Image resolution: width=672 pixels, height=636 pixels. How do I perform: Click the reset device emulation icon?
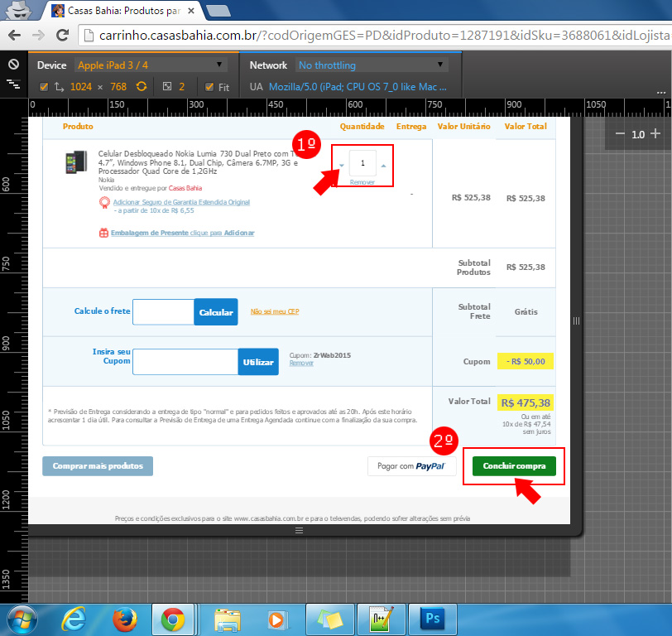pyautogui.click(x=12, y=65)
